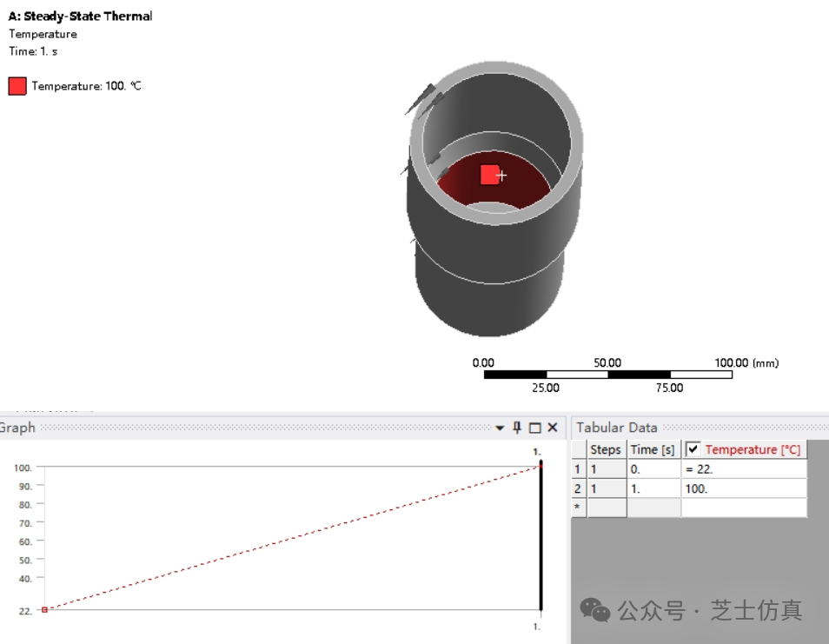Screen dimensions: 829x644
Task: Select the Steps column header
Action: (606, 449)
